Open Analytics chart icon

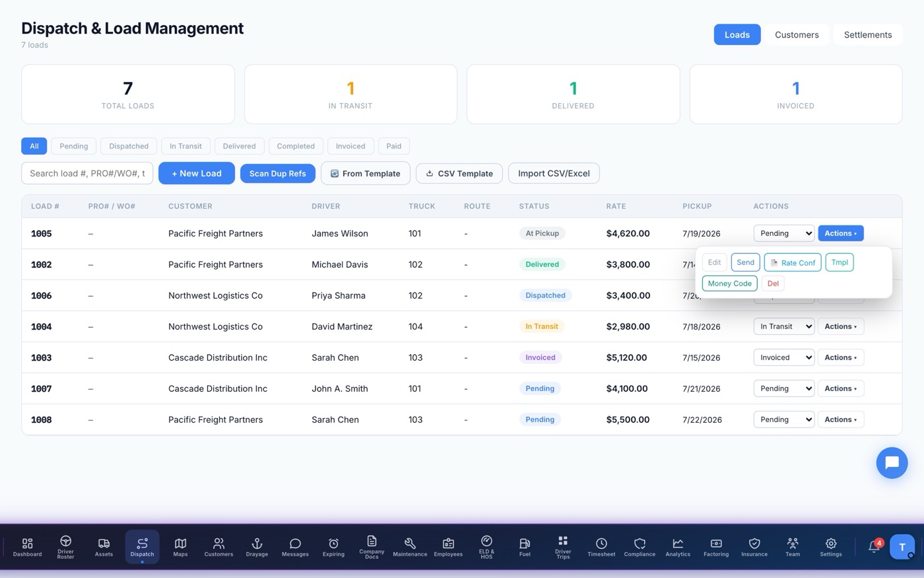click(678, 547)
